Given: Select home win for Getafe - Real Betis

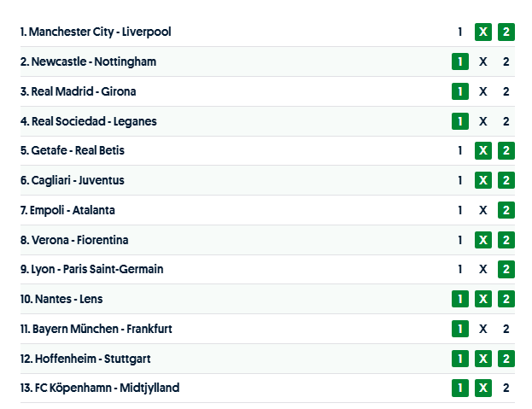Looking at the screenshot, I should coord(460,150).
